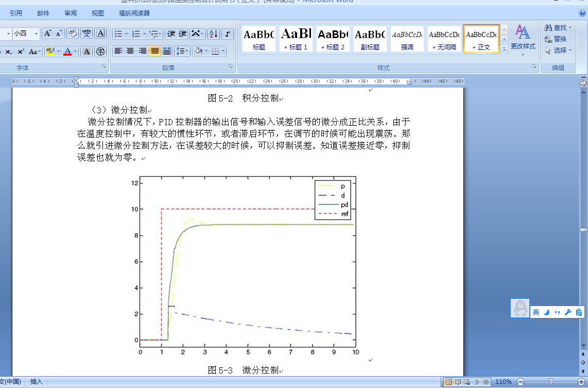Apply superscript formatting
The width and height of the screenshot is (588, 388).
click(x=21, y=52)
